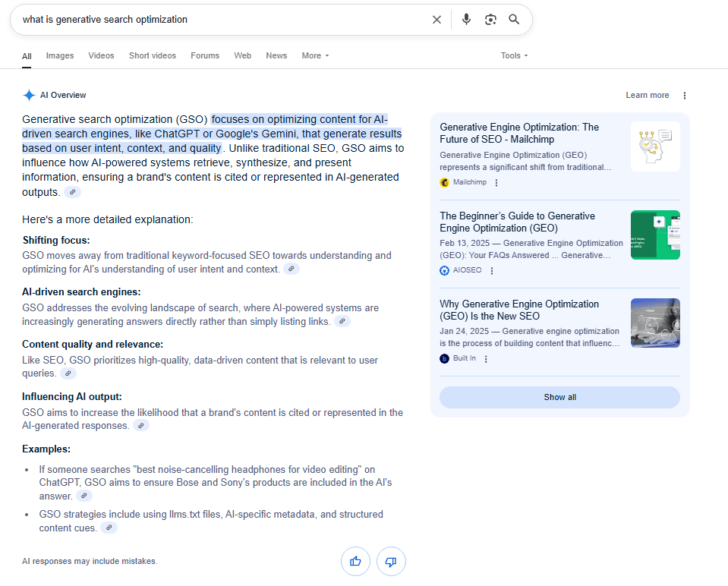Open the three-dot menu next to Built In

486,358
